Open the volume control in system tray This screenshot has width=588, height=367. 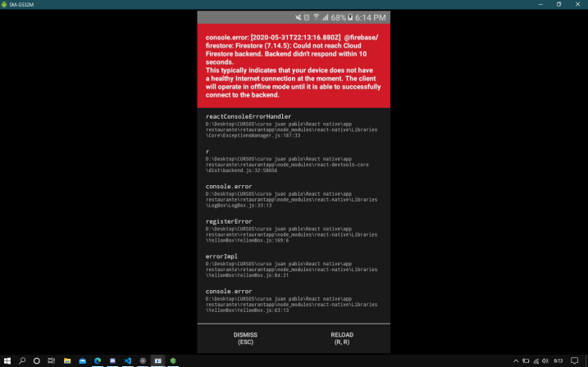click(545, 361)
